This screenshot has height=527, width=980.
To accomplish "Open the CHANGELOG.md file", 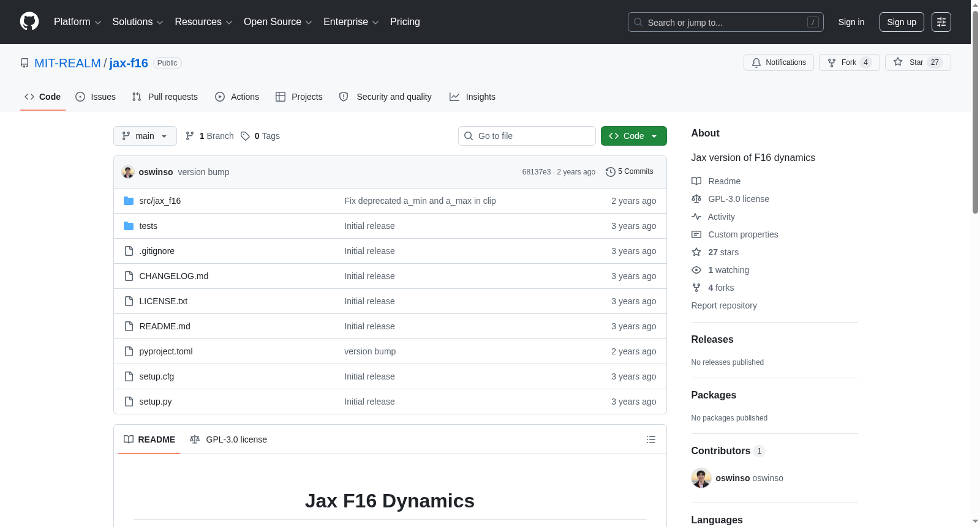I will pos(174,276).
